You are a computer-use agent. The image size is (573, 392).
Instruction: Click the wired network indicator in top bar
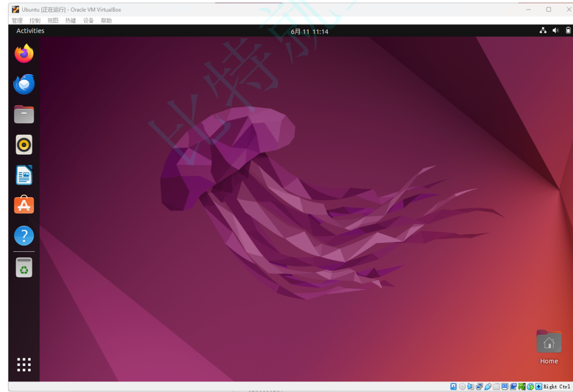tap(543, 30)
